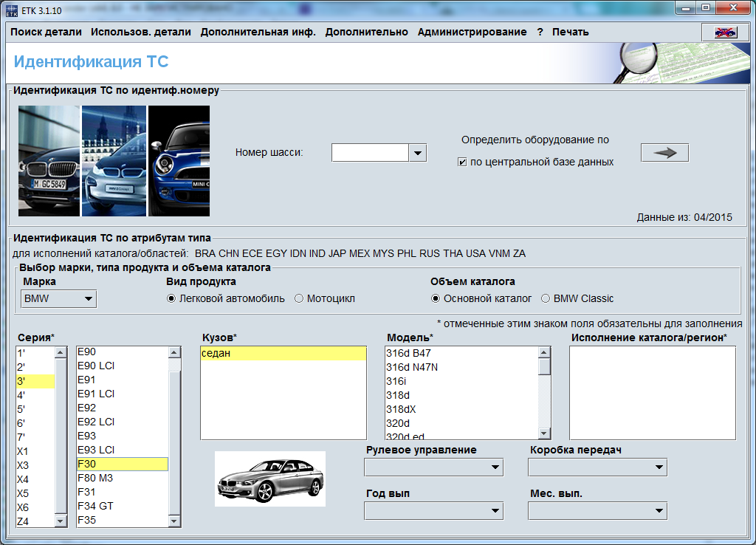This screenshot has height=545, width=756.
Task: Select model 318dX
Action: pyautogui.click(x=462, y=409)
